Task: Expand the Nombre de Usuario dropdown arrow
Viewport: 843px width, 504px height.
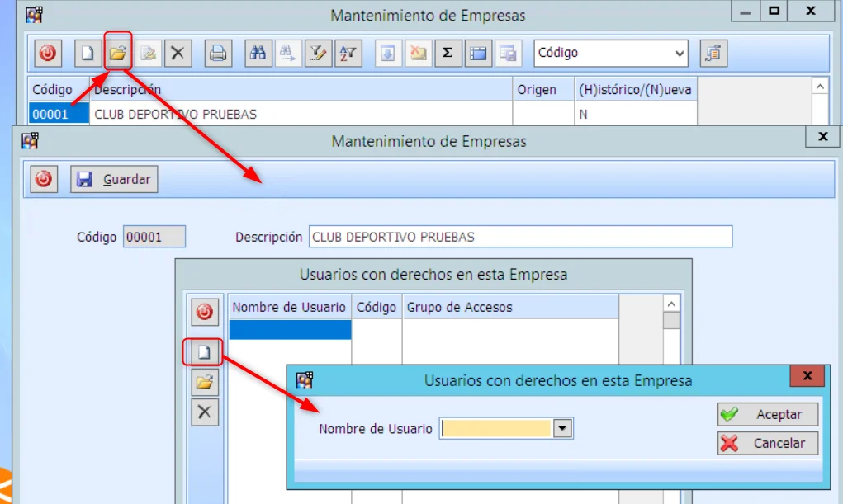Action: [x=562, y=428]
